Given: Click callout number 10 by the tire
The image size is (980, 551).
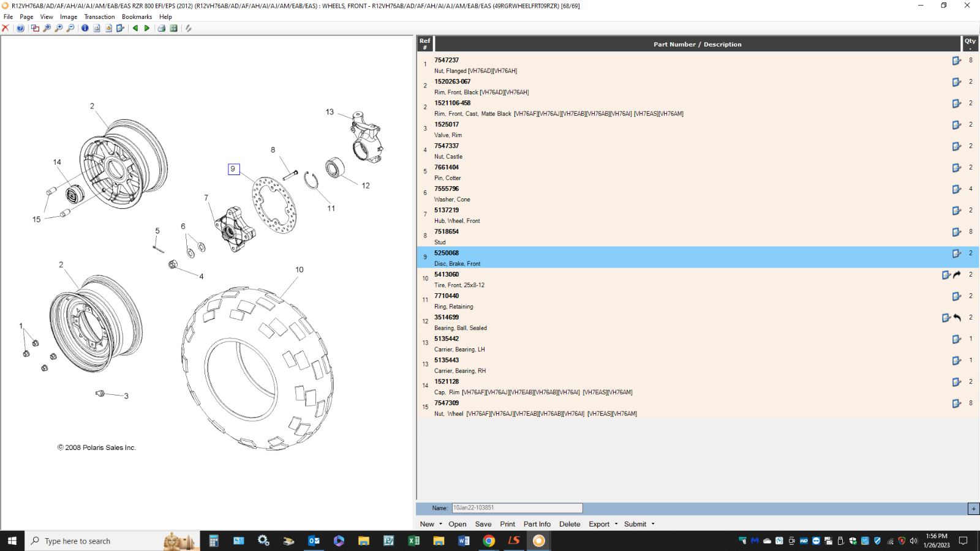Looking at the screenshot, I should 300,269.
